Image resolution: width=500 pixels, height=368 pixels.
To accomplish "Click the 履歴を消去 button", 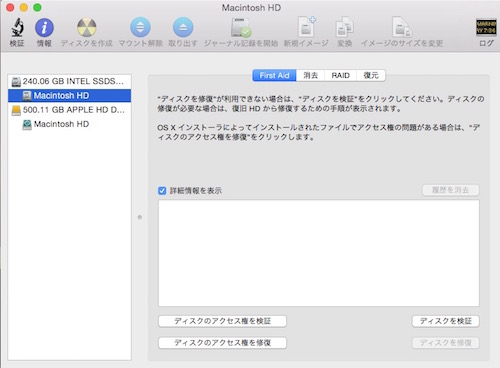I will (451, 190).
